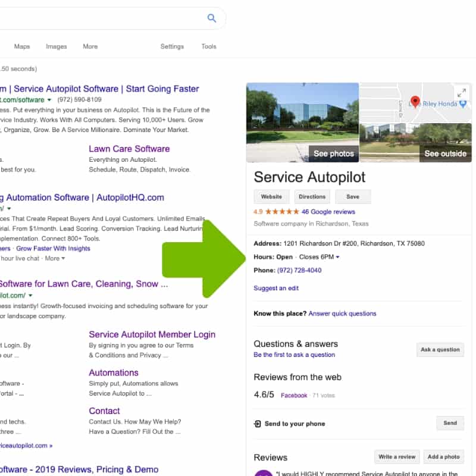This screenshot has width=476, height=476.
Task: Click the Send button
Action: [x=450, y=423]
